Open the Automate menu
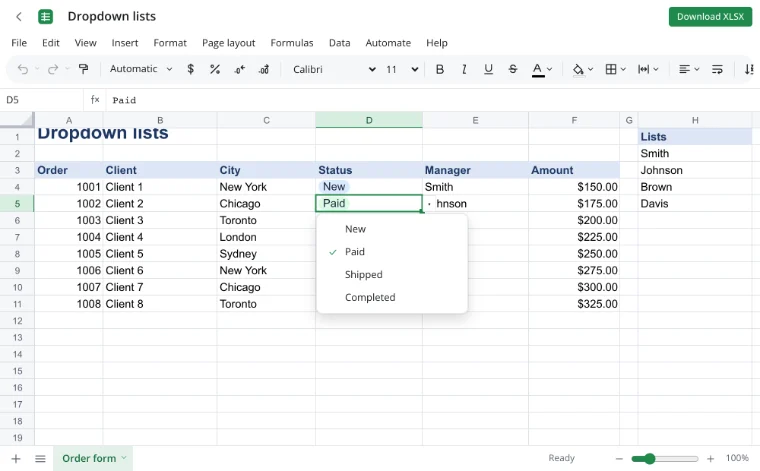This screenshot has height=471, width=760. [x=388, y=43]
